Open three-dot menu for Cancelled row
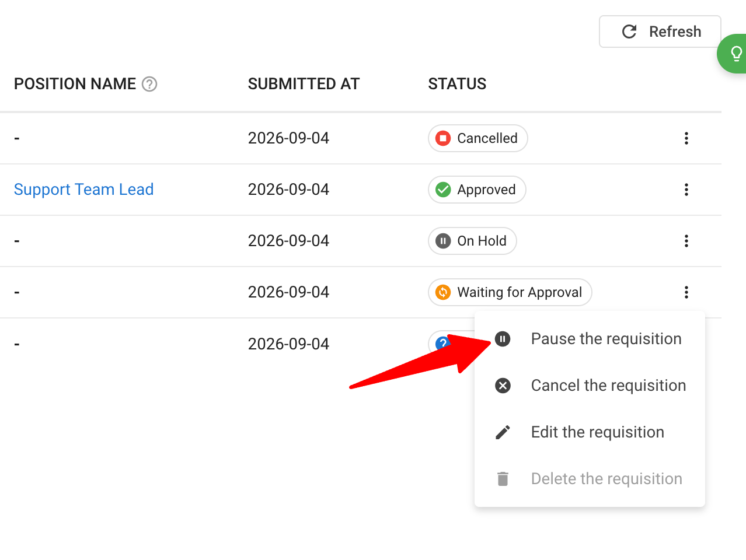This screenshot has width=746, height=560. coord(686,138)
